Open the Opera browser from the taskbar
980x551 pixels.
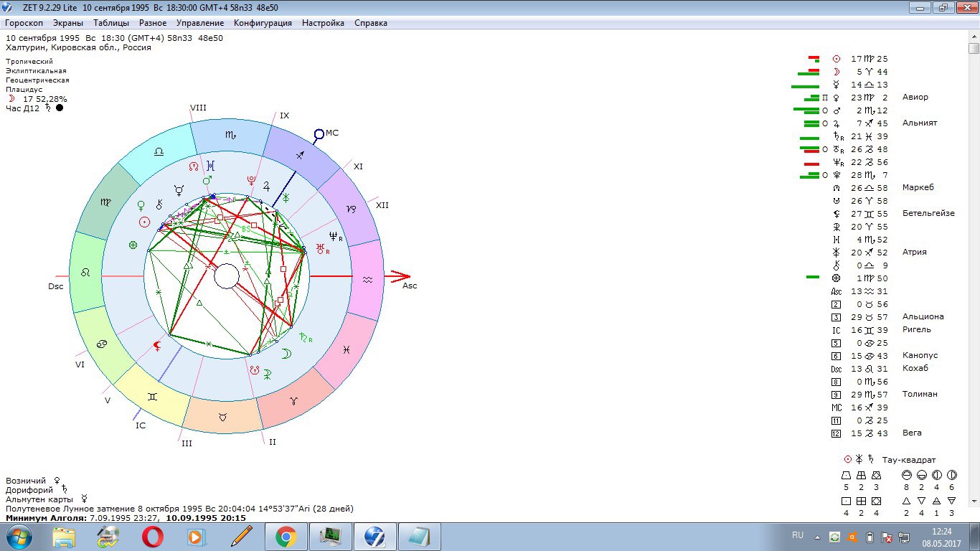(152, 537)
